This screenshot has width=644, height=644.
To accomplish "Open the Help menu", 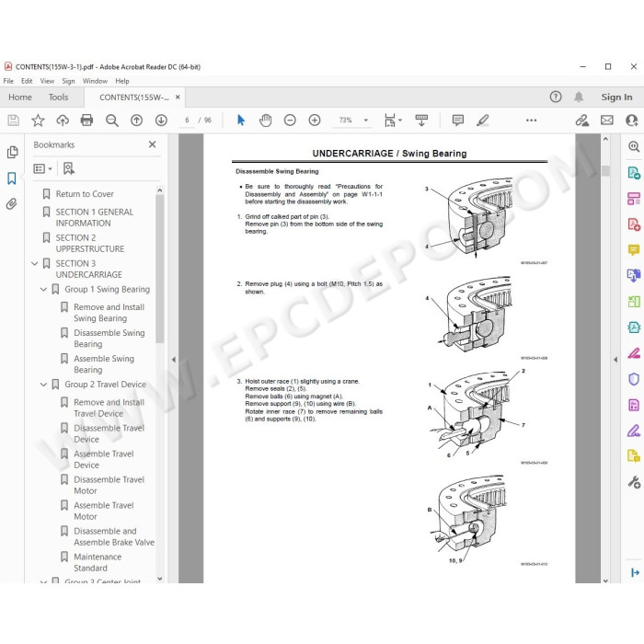I will coord(122,81).
